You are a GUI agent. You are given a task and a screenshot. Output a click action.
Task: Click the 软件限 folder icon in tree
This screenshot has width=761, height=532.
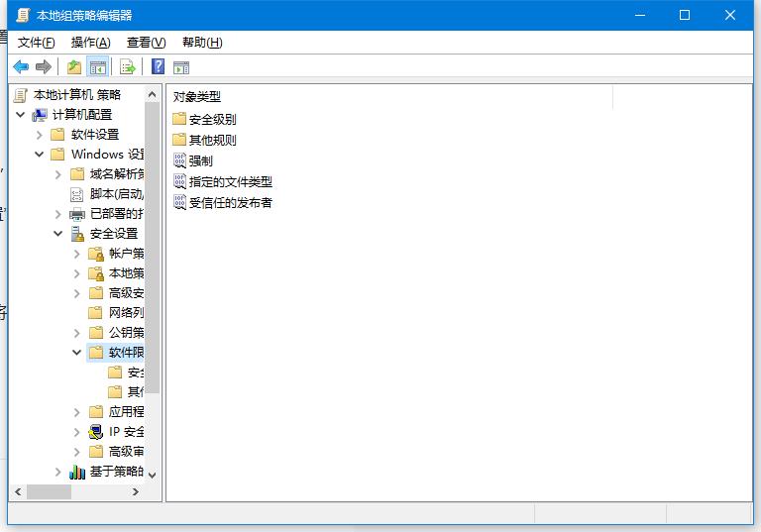click(x=96, y=353)
